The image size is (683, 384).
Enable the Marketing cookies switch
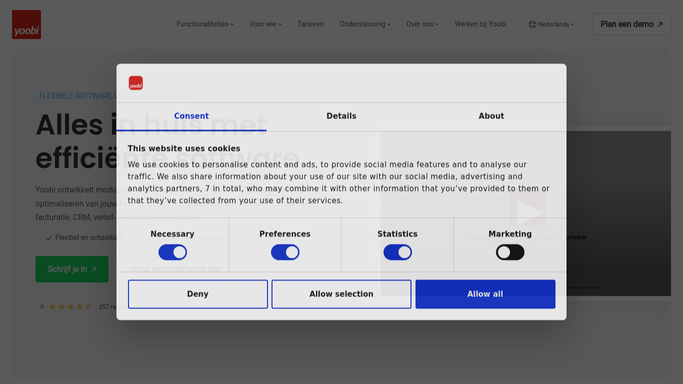pos(510,252)
